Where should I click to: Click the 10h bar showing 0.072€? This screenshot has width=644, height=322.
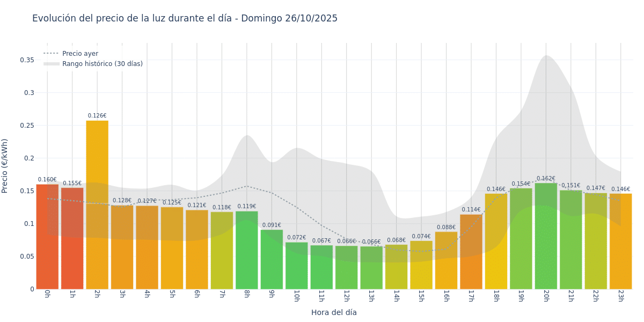click(x=296, y=266)
